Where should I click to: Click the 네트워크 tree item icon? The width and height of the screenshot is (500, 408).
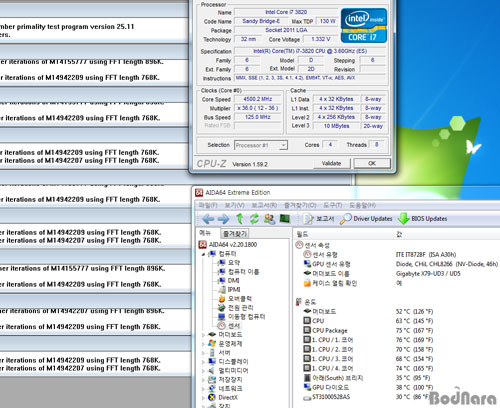pos(212,388)
